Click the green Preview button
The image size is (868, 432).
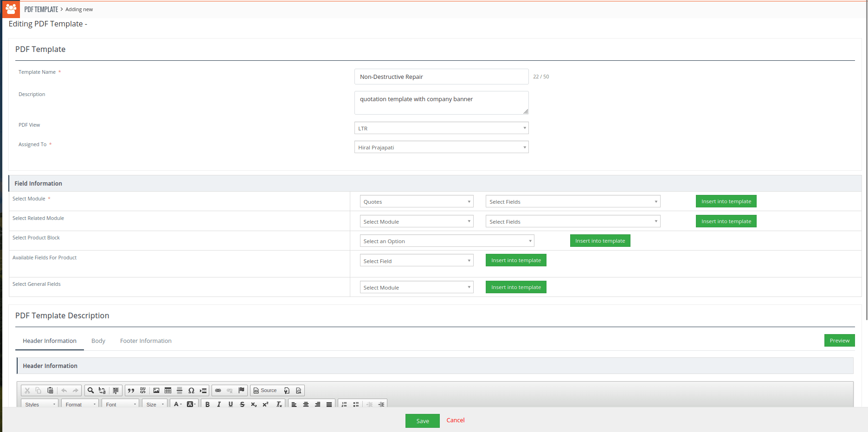click(839, 340)
